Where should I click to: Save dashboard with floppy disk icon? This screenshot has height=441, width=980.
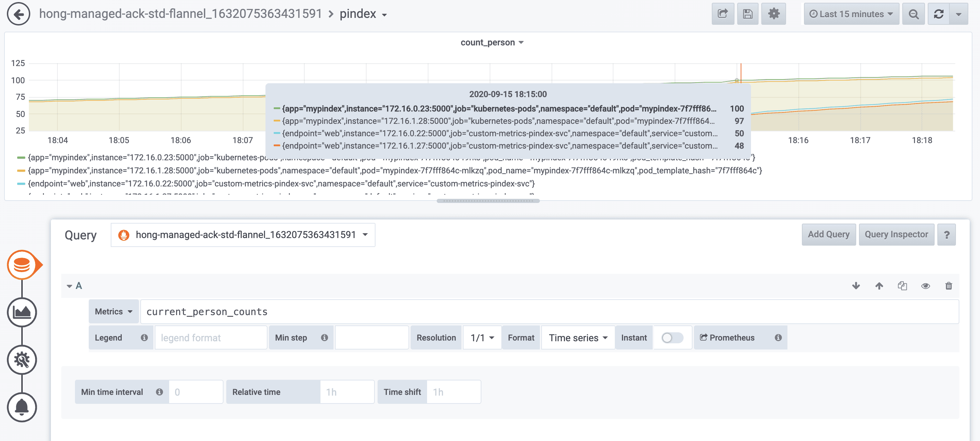[x=748, y=14]
